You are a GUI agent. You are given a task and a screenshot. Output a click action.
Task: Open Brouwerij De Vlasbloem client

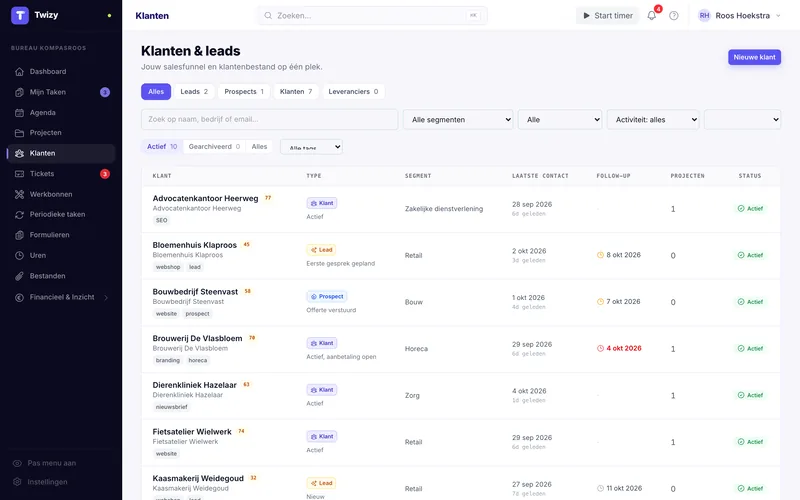pyautogui.click(x=197, y=339)
